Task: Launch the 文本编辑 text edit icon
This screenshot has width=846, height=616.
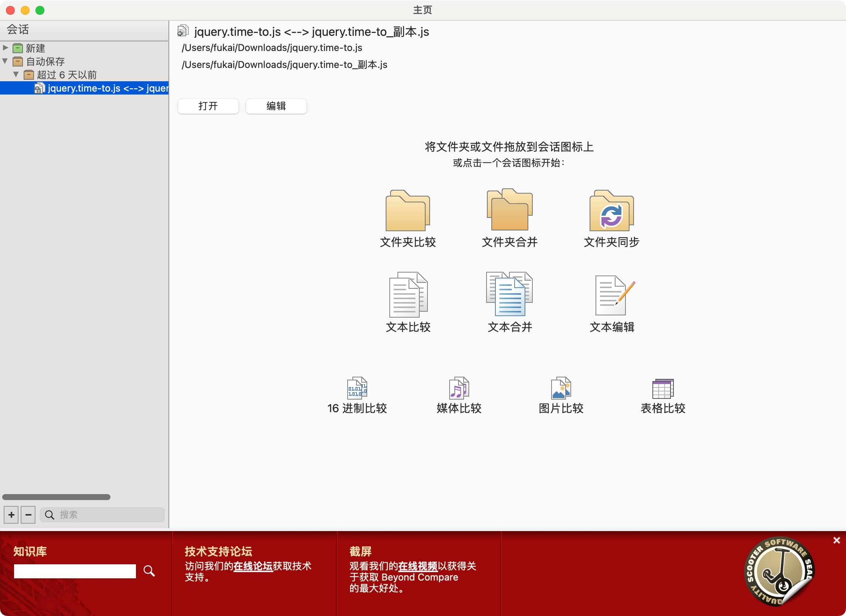Action: point(612,295)
